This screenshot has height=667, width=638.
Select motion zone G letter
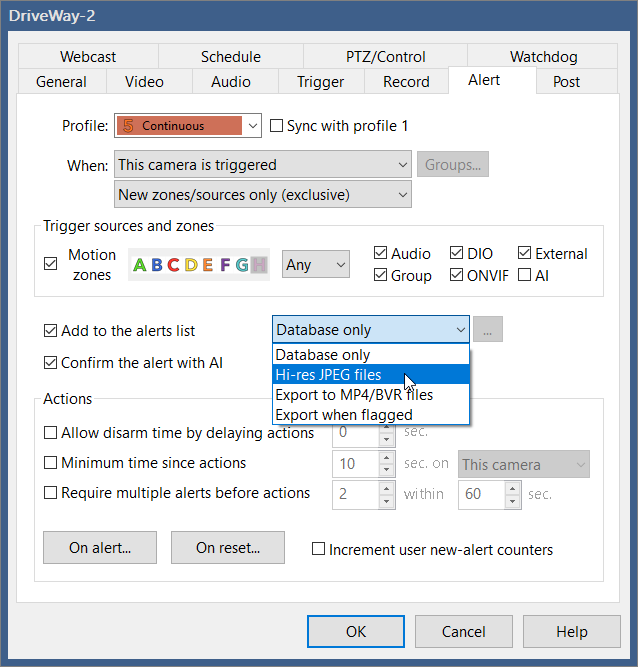pos(241,265)
